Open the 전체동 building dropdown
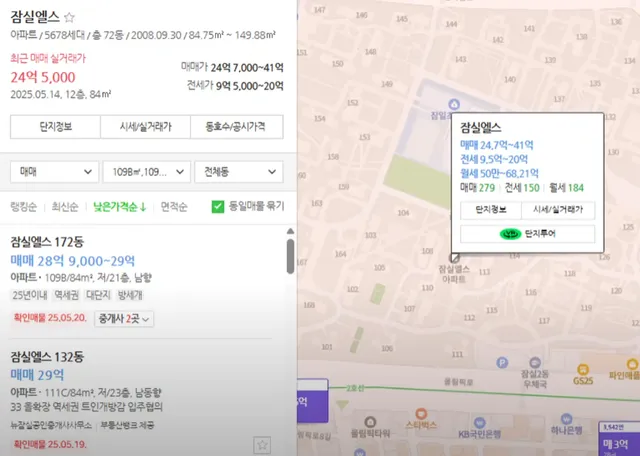This screenshot has width=640, height=456. pos(239,172)
